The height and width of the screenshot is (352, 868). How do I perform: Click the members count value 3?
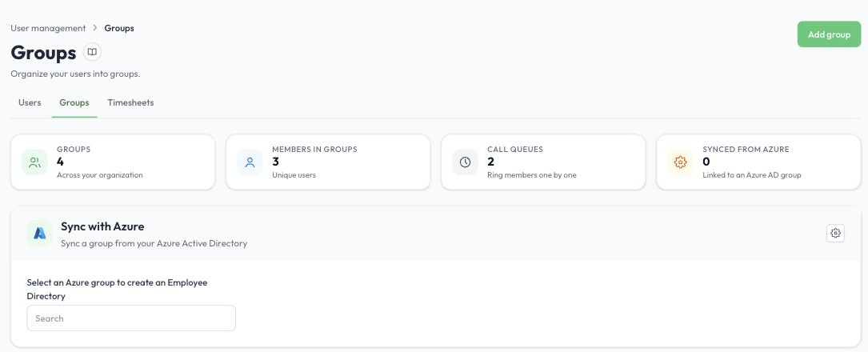coord(276,162)
